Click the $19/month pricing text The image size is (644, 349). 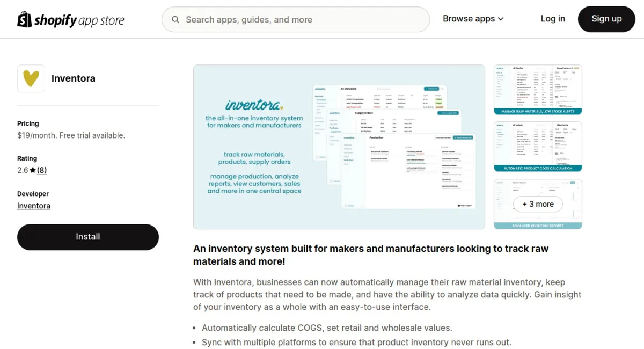pos(71,135)
